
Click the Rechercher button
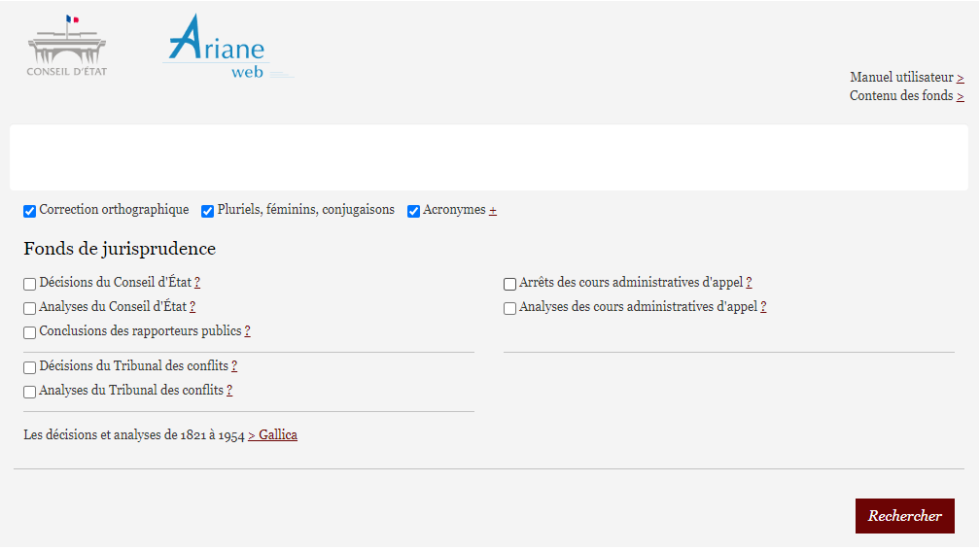click(904, 516)
